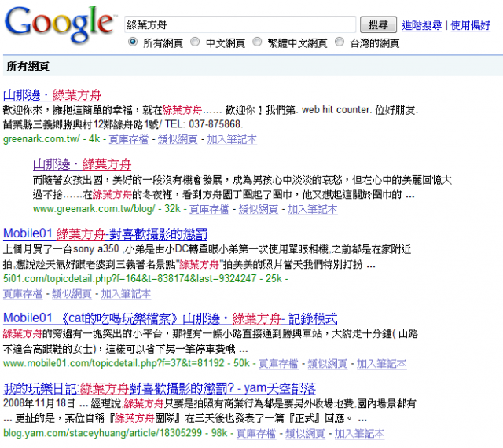This screenshot has height=448, width=503.
Task: Click the search box containing 綠葉方舟
Action: click(x=240, y=24)
